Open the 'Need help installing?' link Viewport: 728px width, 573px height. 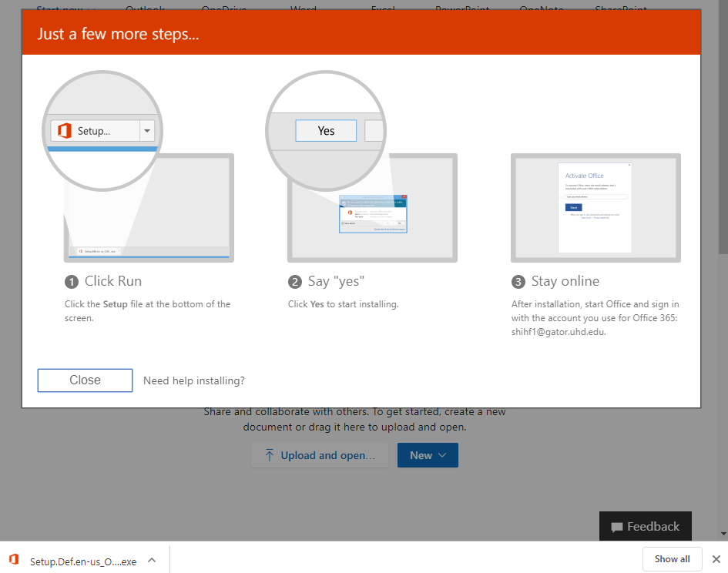[194, 380]
